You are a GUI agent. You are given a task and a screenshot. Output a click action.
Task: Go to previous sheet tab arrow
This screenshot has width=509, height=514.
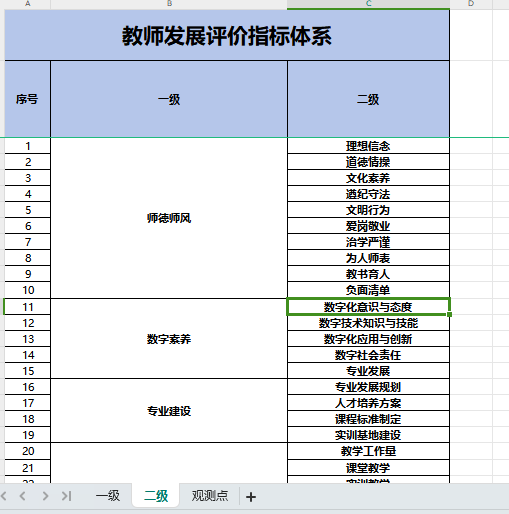23,496
